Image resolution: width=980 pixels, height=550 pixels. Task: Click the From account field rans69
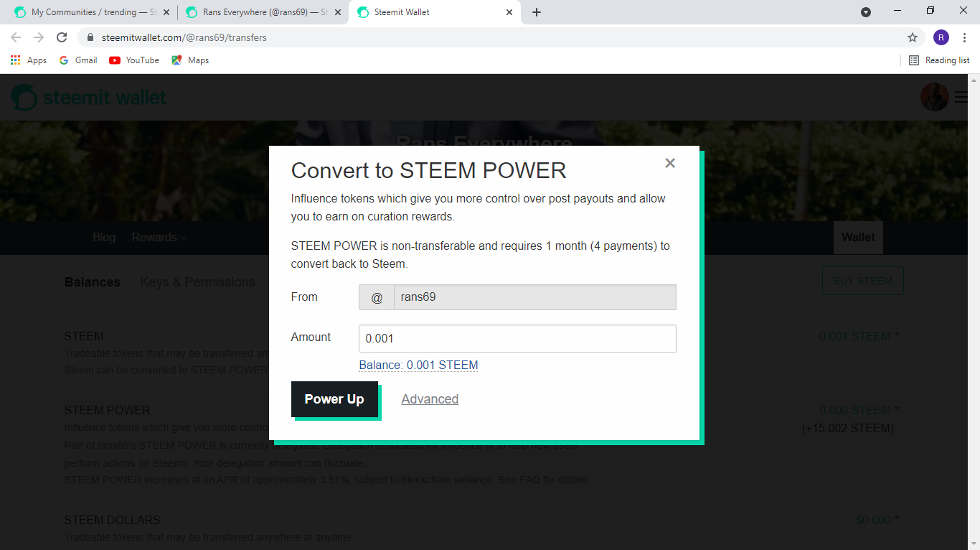[x=534, y=297]
